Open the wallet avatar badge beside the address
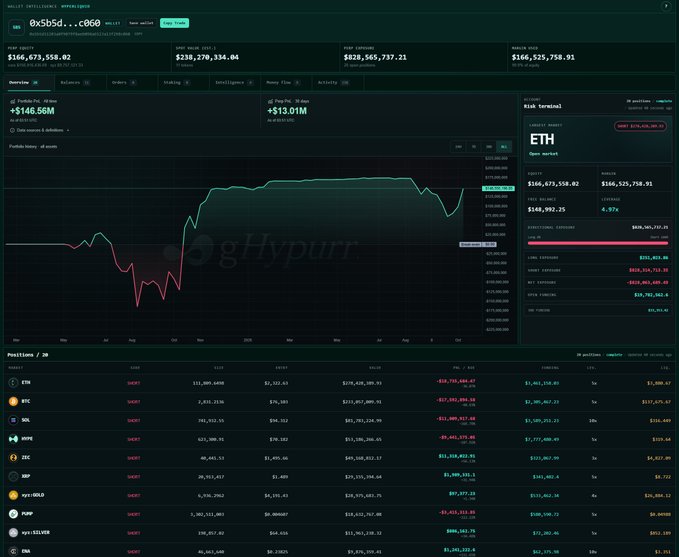The width and height of the screenshot is (679, 557). pos(16,27)
